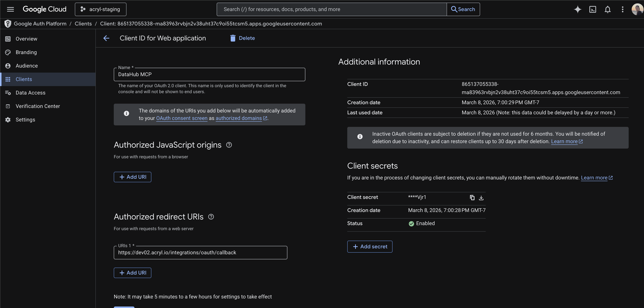Download the client secret JSON
Viewport: 644px width, 308px height.
[x=481, y=198]
